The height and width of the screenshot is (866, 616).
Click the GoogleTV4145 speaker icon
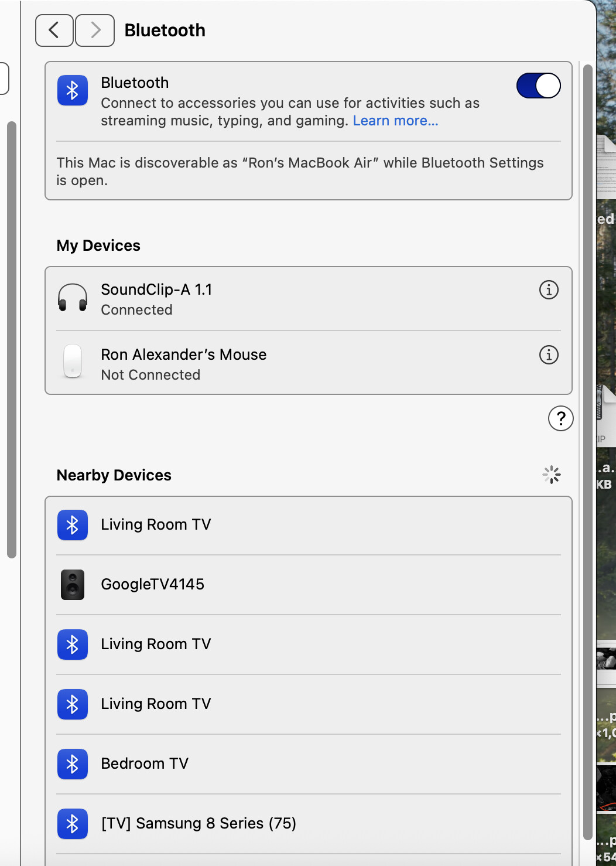(x=73, y=584)
